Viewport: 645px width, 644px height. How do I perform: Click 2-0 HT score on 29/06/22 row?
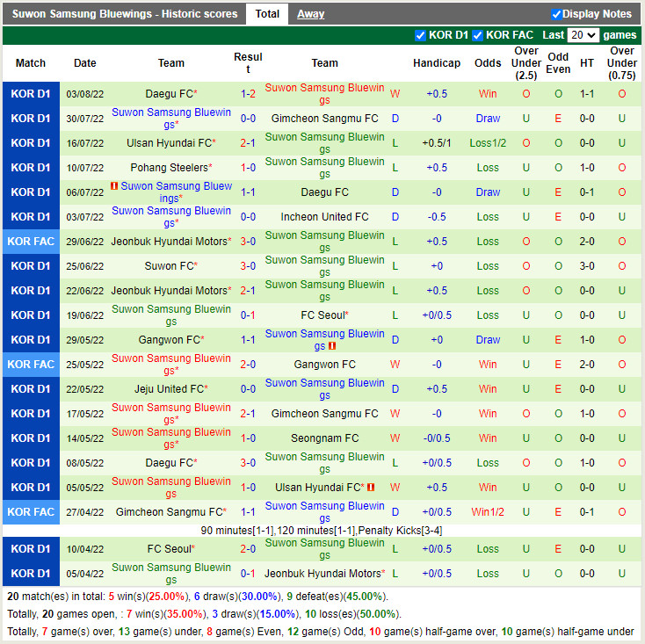click(587, 242)
